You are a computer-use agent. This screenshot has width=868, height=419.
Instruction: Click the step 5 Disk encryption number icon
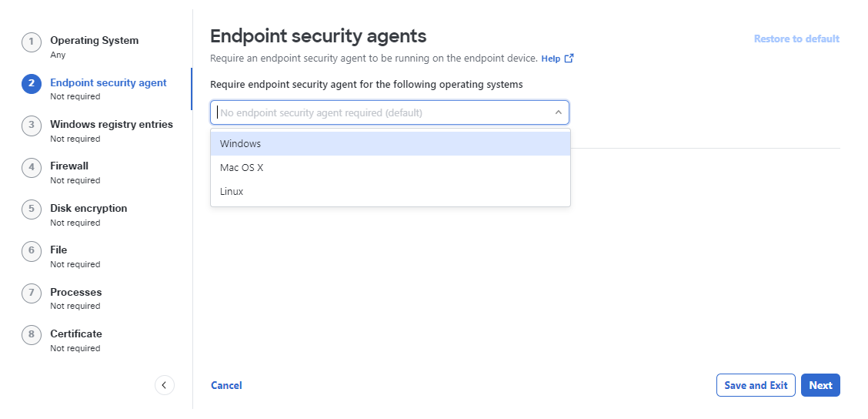tap(32, 209)
